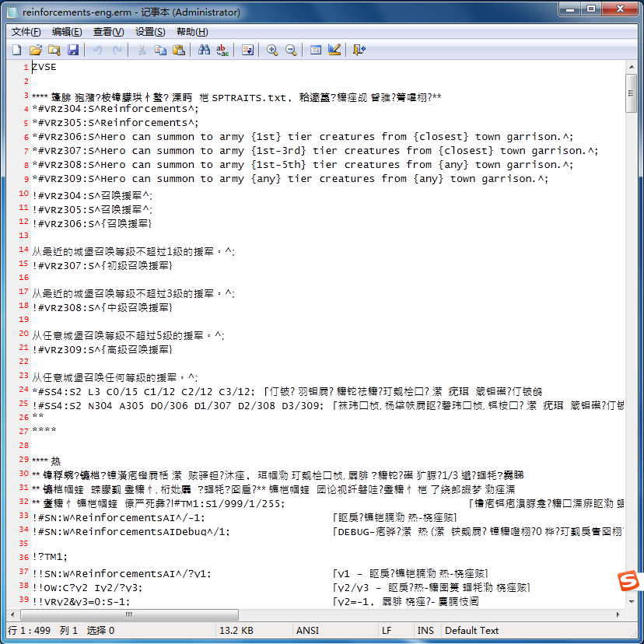Save the file using the floppy disk icon
This screenshot has width=644, height=644.
(73, 50)
